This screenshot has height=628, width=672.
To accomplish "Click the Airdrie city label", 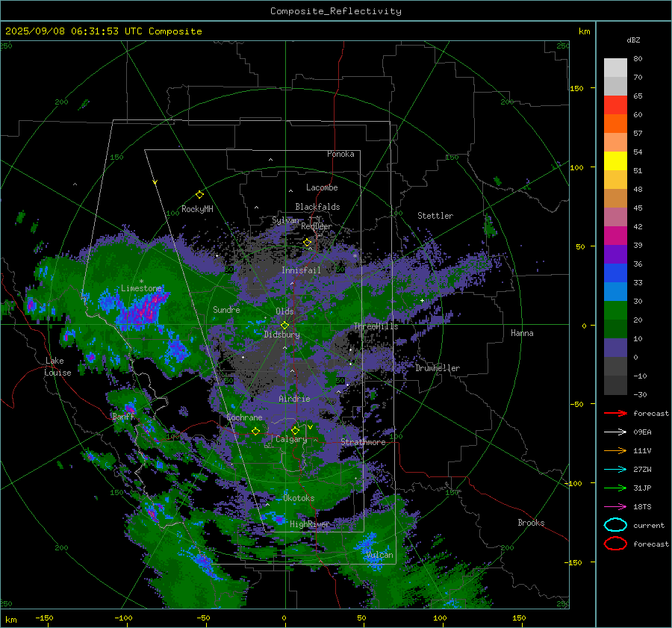I will point(294,399).
